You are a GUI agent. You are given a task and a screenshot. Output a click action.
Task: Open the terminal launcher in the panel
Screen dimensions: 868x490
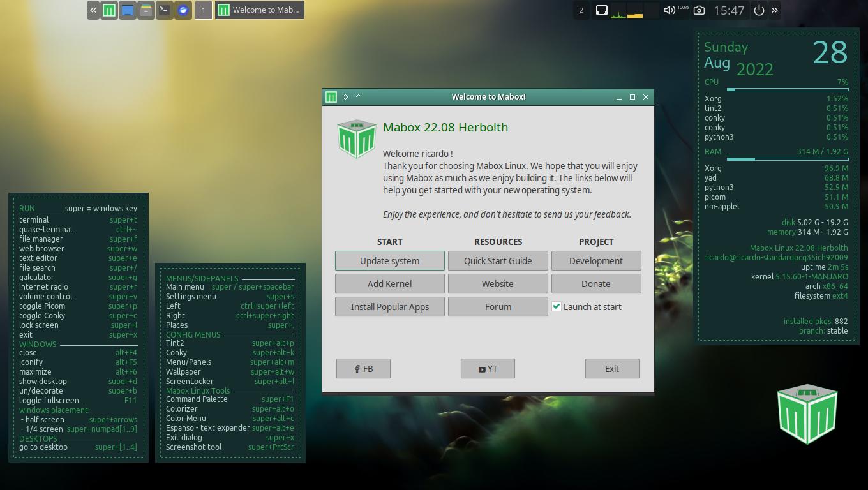click(165, 10)
